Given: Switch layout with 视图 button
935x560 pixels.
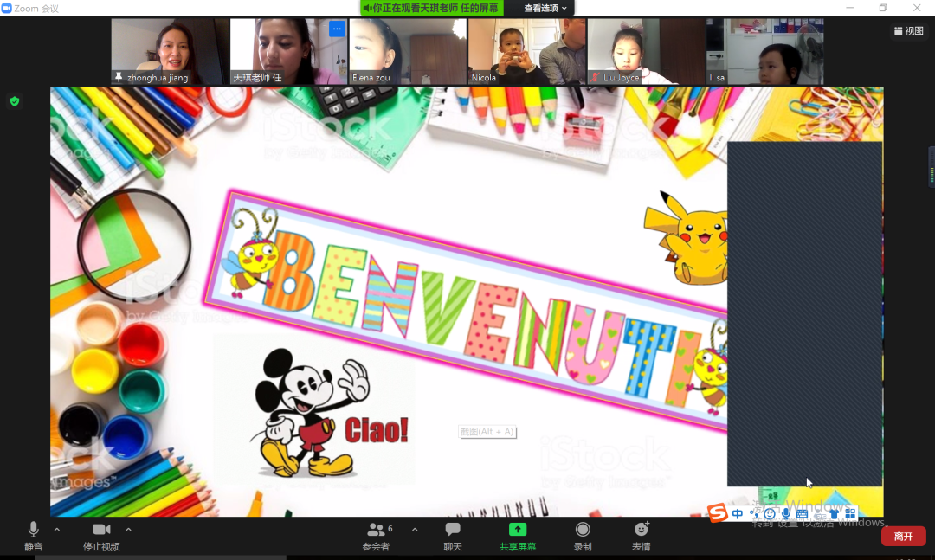Looking at the screenshot, I should click(909, 31).
